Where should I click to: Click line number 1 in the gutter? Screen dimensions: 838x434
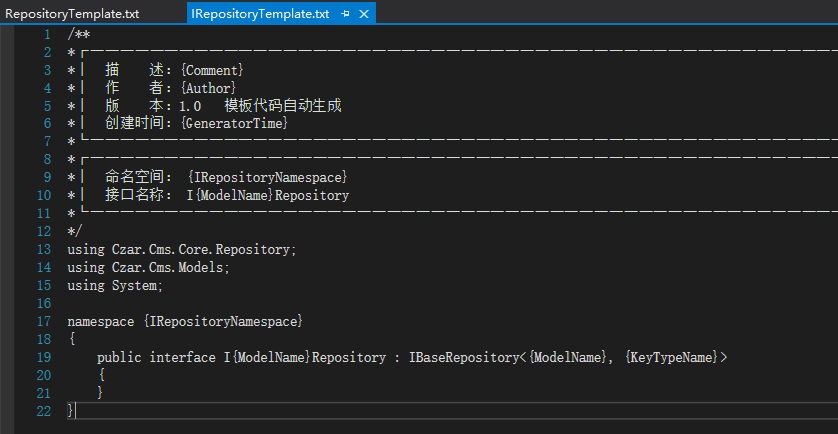(47, 33)
